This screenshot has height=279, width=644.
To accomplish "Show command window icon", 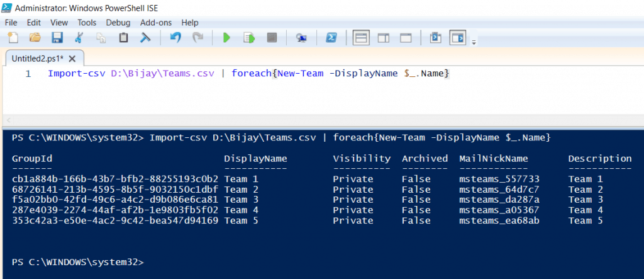I will 435,38.
